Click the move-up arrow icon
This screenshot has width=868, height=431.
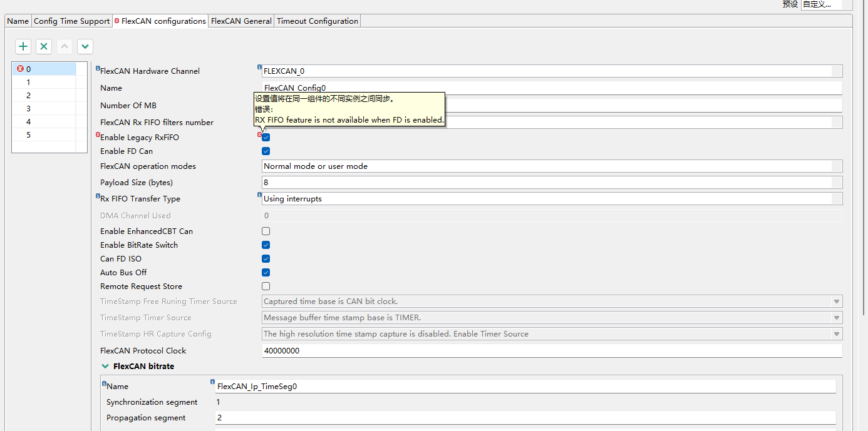pos(64,46)
